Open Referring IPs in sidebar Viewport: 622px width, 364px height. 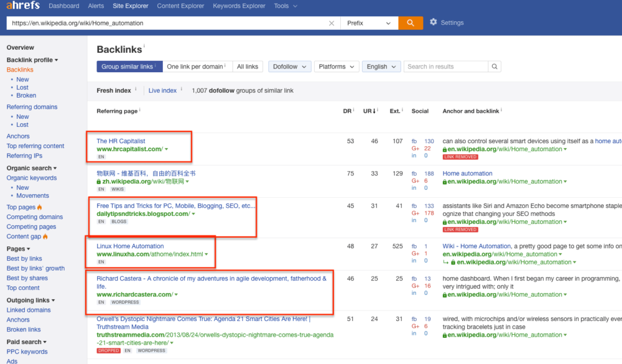pos(24,156)
